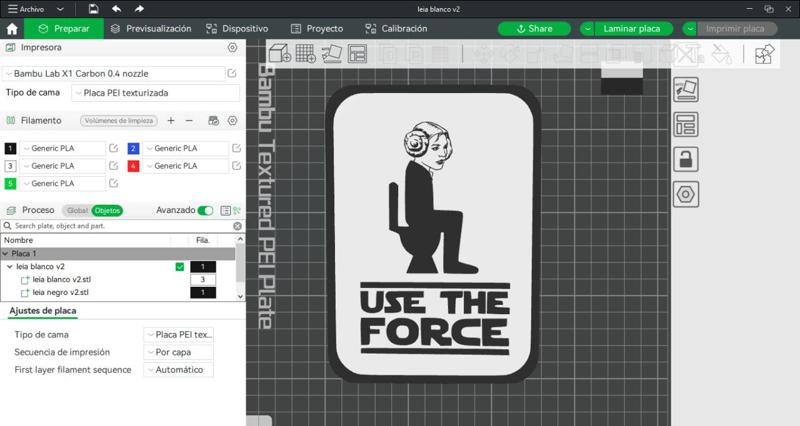The height and width of the screenshot is (426, 800).
Task: Click the Imprimir placa button
Action: [x=736, y=29]
